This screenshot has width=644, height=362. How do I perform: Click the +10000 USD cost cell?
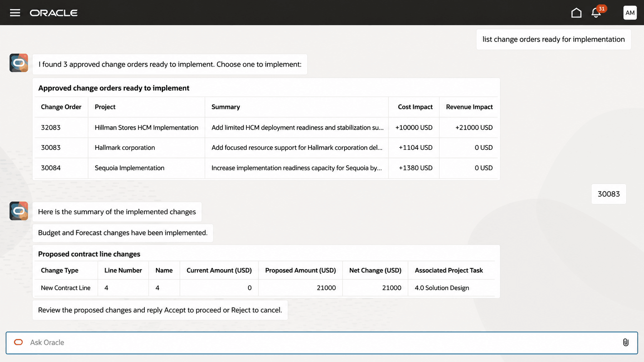414,127
